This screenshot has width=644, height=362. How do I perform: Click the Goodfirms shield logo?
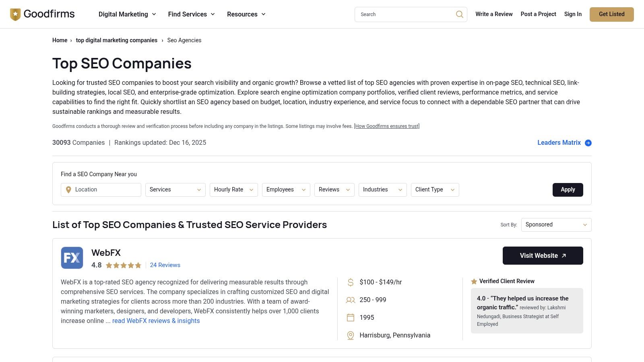click(x=15, y=14)
